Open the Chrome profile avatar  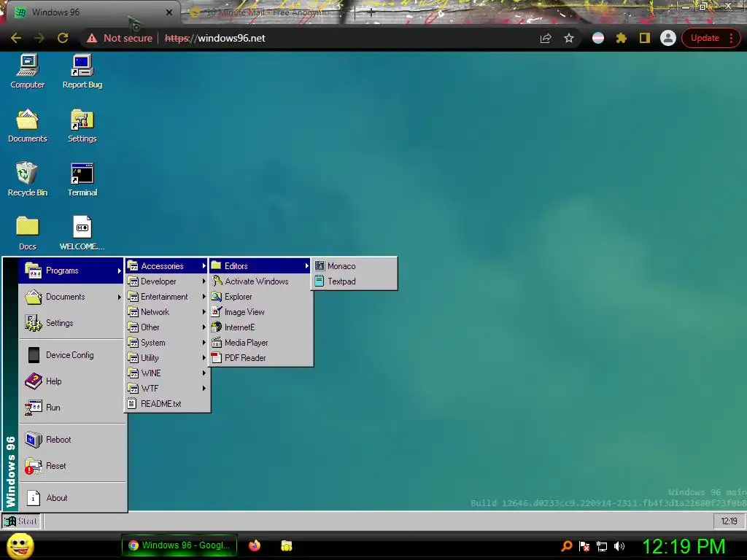tap(668, 38)
